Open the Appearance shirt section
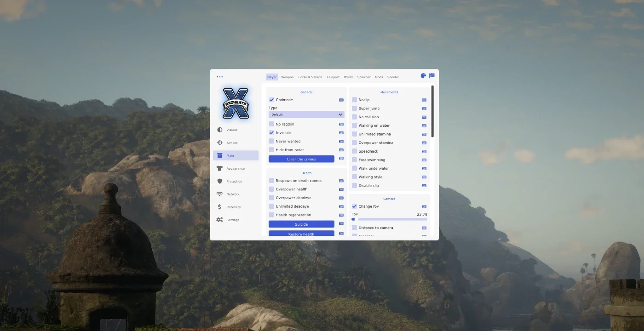The height and width of the screenshot is (331, 644). (236, 169)
